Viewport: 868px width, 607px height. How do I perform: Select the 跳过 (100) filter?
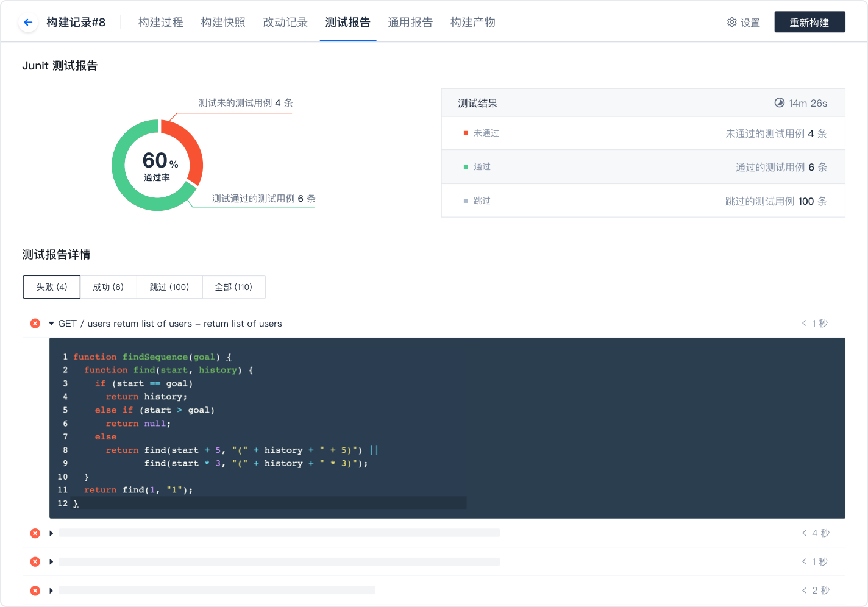169,287
